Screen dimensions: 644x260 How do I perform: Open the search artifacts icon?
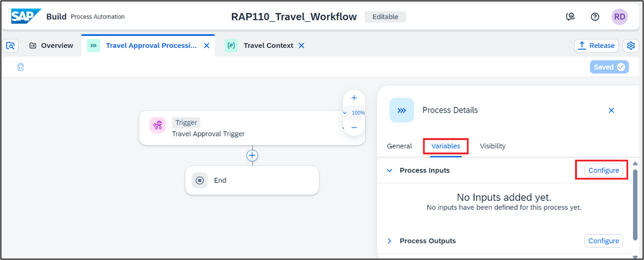click(10, 45)
